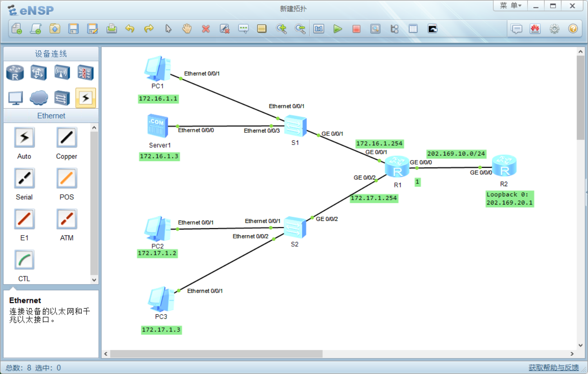
Task: Click the canvas scroll up arrow
Action: tap(580, 52)
